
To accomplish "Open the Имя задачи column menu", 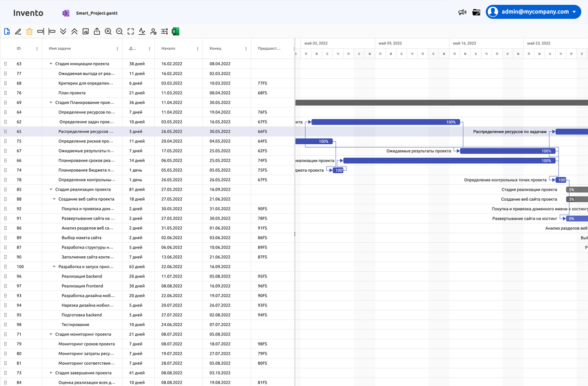I will (x=117, y=49).
